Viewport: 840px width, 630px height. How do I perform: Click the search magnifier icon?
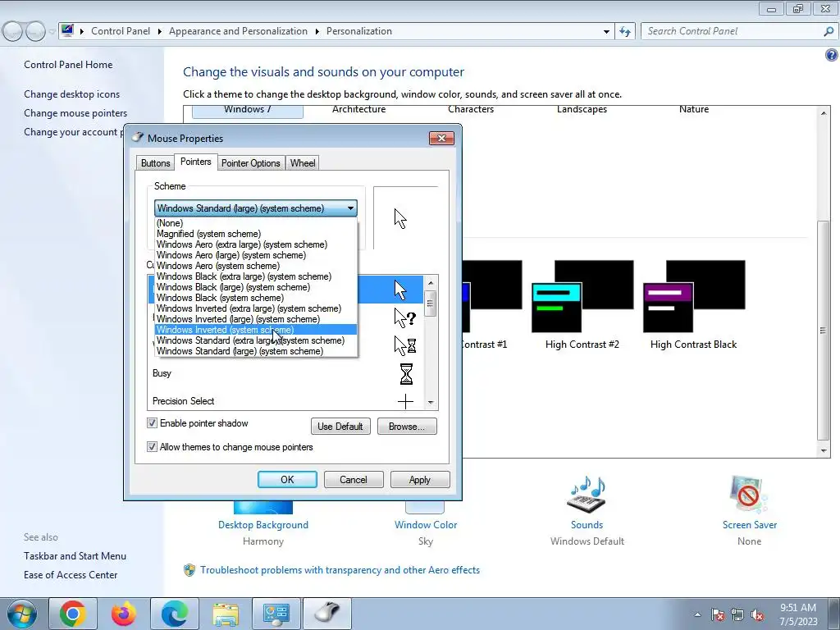829,31
